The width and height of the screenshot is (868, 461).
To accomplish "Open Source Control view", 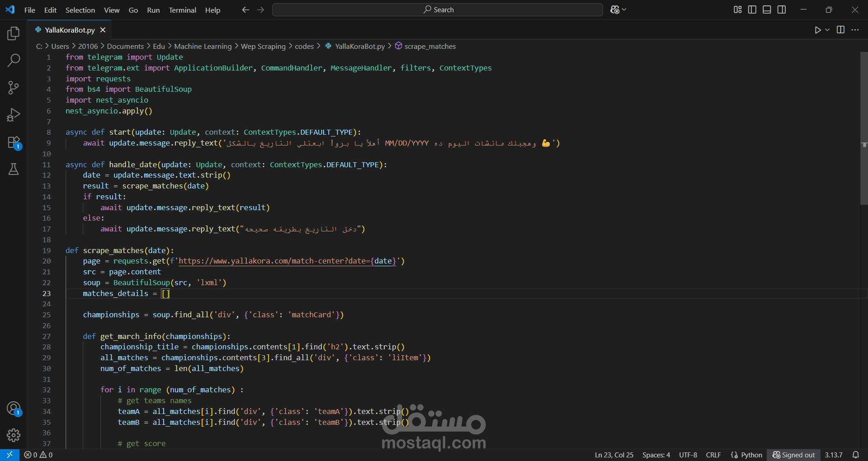I will pyautogui.click(x=14, y=88).
